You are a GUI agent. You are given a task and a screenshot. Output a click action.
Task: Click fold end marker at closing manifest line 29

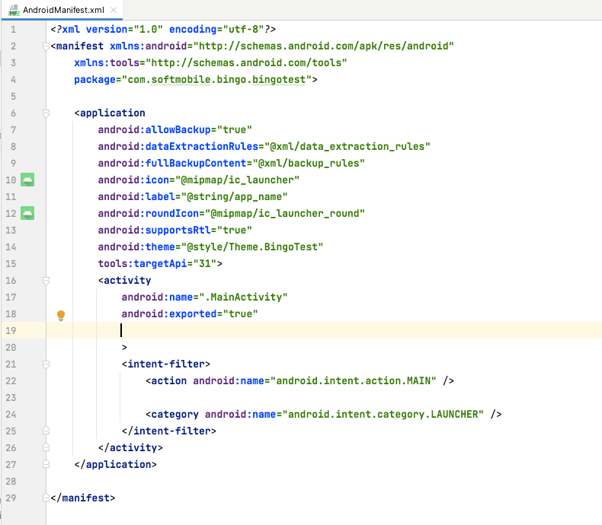coord(46,498)
